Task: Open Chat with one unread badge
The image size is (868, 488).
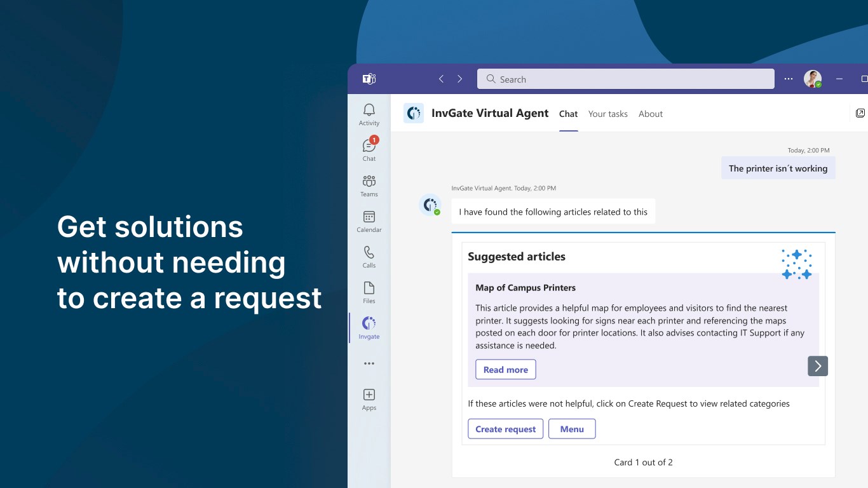Action: click(x=369, y=151)
